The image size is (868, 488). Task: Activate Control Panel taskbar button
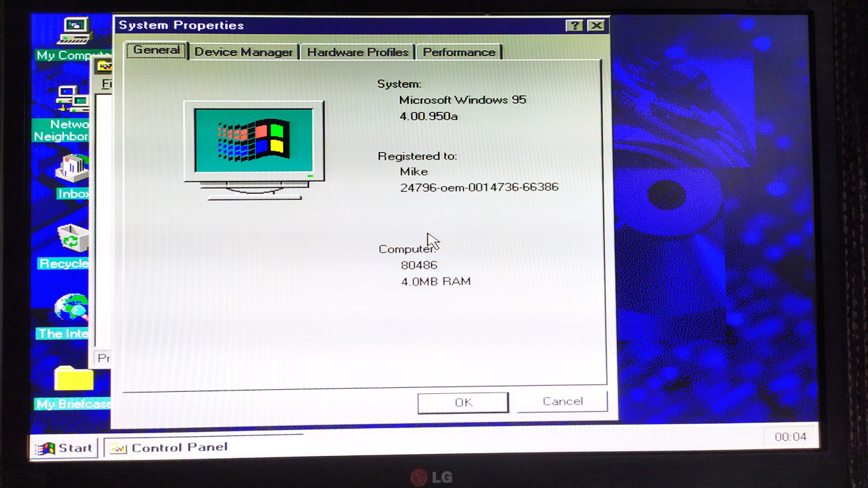[x=203, y=447]
